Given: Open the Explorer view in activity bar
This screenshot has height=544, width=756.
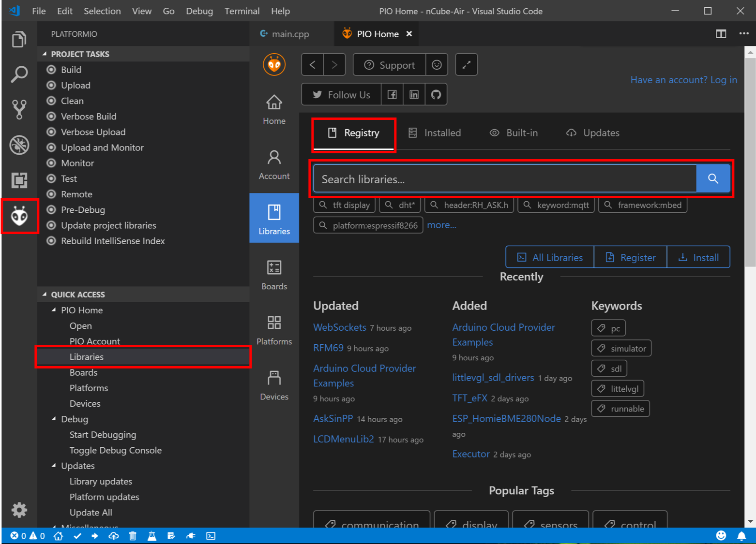Looking at the screenshot, I should click(x=19, y=39).
